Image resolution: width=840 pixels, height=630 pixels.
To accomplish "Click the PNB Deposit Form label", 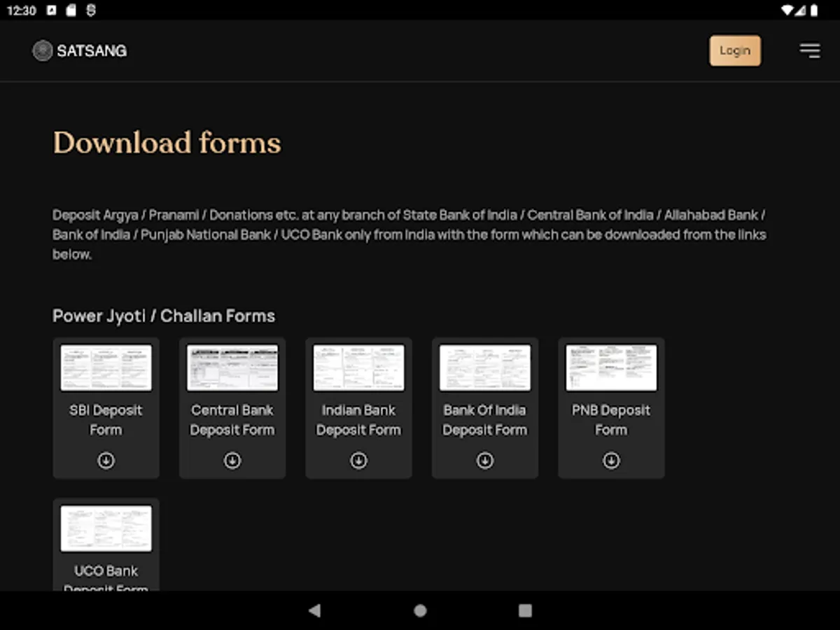I will click(611, 420).
